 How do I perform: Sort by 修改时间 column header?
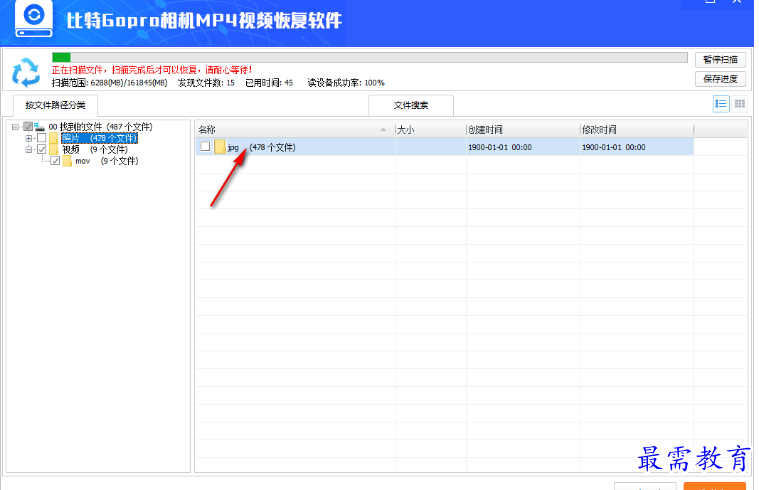[x=637, y=130]
